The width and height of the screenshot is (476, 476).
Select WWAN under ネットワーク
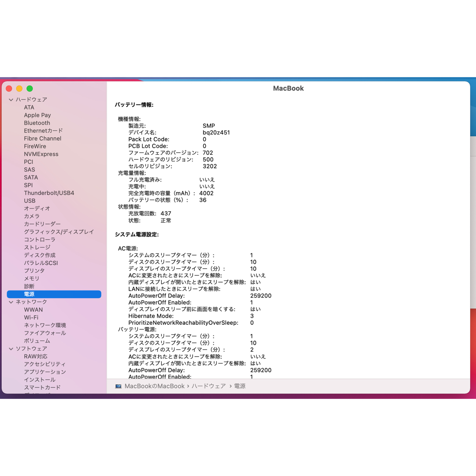coord(33,310)
